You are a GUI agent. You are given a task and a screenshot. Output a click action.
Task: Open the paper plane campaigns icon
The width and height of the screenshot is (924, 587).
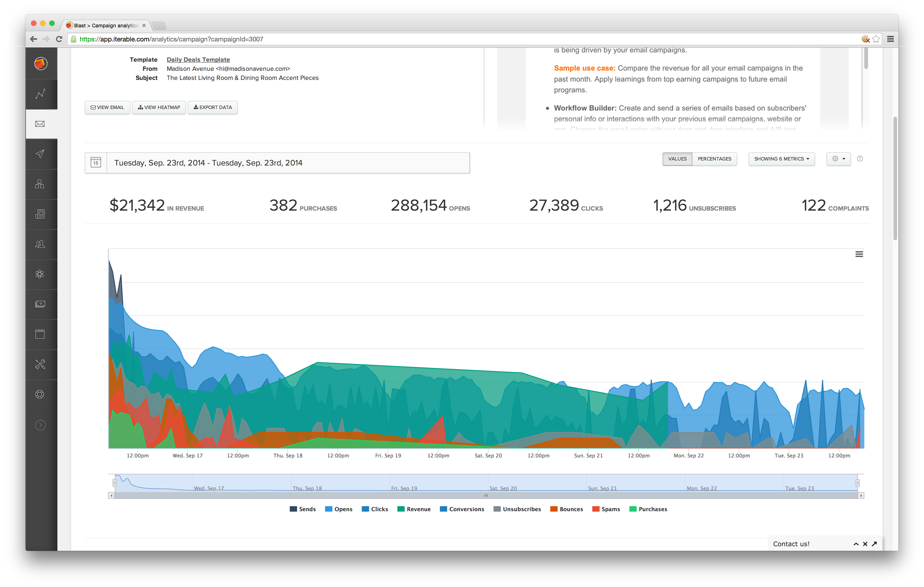pyautogui.click(x=40, y=154)
